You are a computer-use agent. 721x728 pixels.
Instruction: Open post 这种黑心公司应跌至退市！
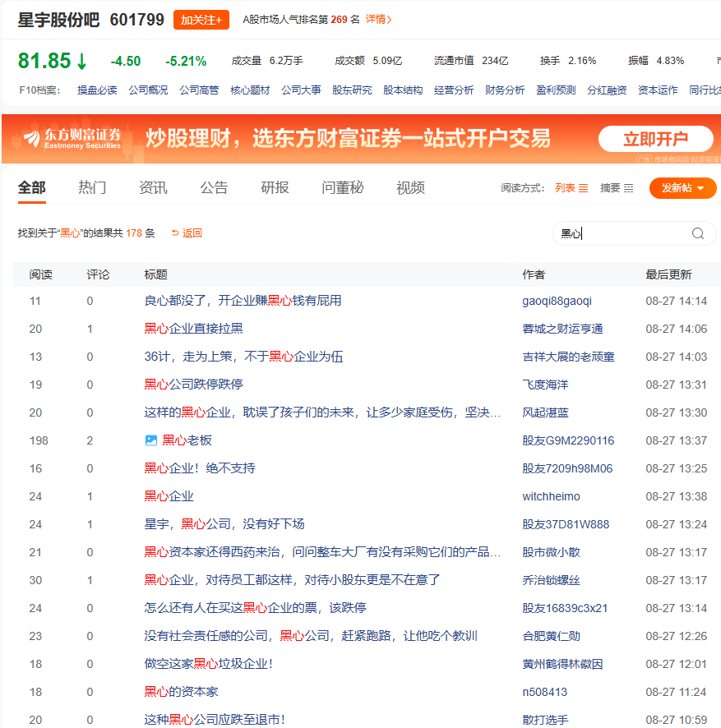pyautogui.click(x=215, y=720)
